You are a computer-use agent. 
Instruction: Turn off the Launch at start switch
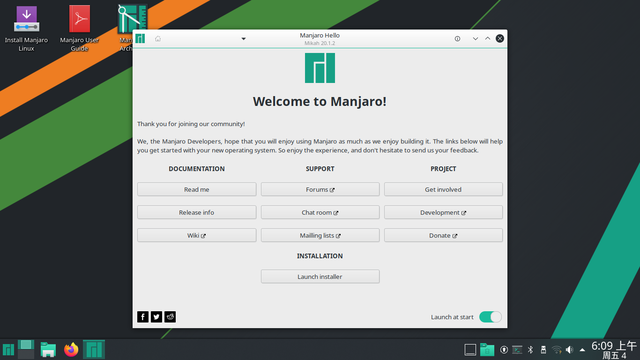click(x=490, y=317)
